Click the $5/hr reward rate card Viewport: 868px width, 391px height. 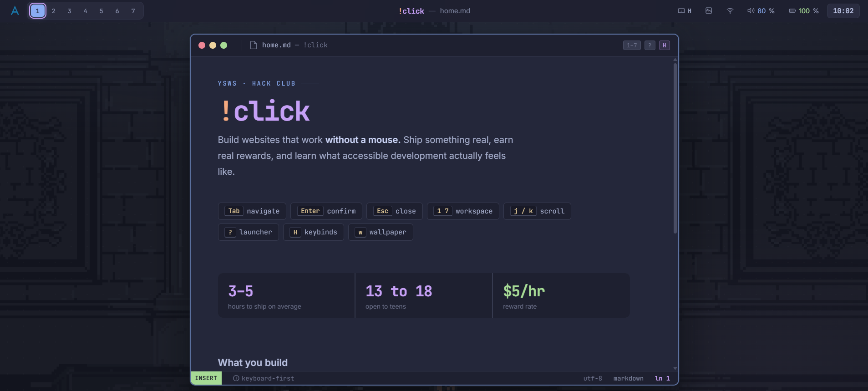[561, 295]
